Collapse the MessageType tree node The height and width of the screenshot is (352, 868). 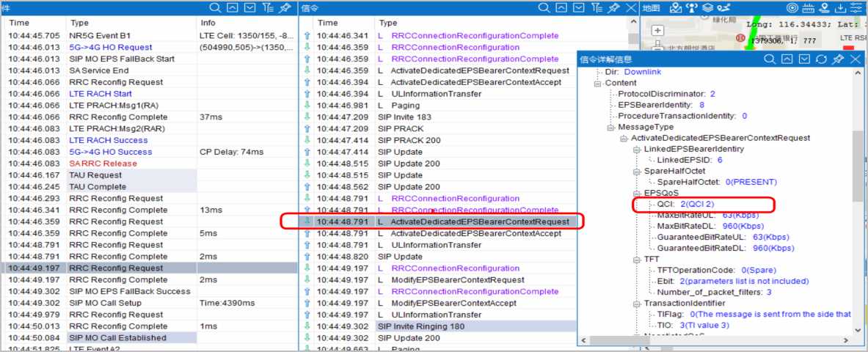610,127
